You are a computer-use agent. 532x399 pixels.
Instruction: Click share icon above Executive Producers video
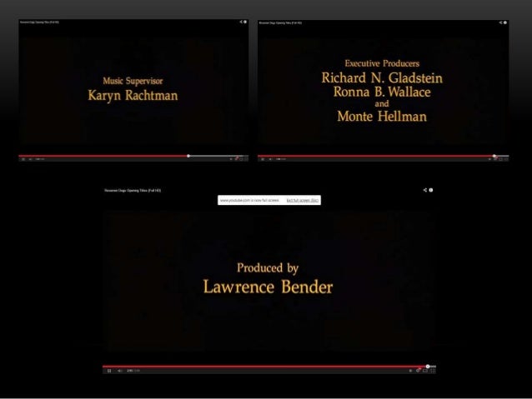[x=501, y=22]
